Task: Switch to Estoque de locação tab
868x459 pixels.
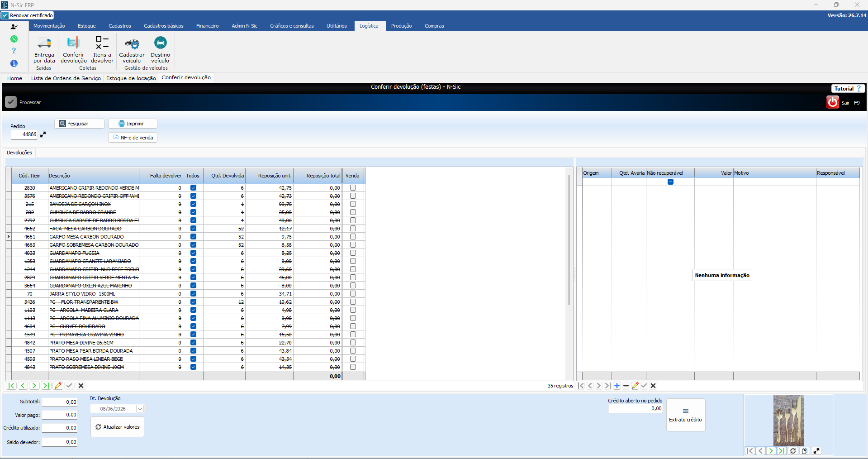Action: 131,78
